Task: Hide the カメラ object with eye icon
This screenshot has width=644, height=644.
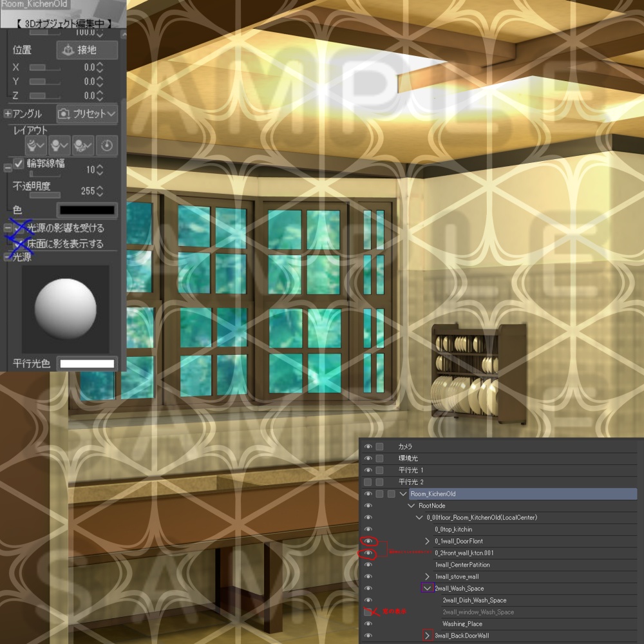Action: tap(368, 446)
